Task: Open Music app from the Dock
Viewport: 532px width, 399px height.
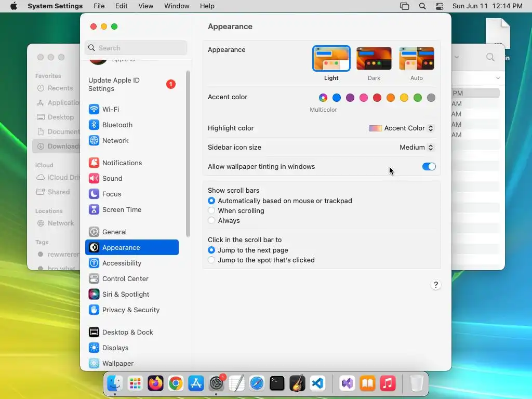Action: (388, 384)
